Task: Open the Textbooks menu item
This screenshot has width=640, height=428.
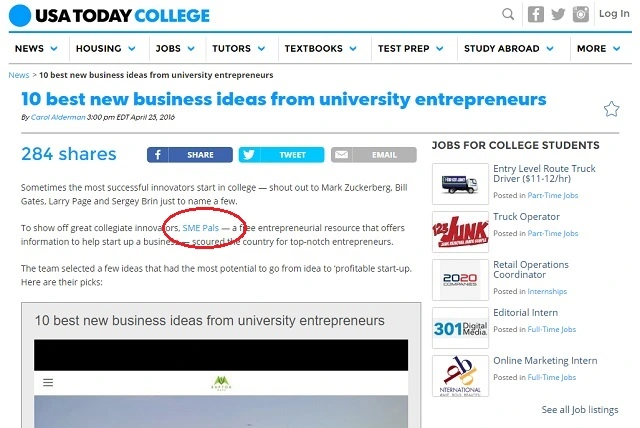Action: click(319, 48)
